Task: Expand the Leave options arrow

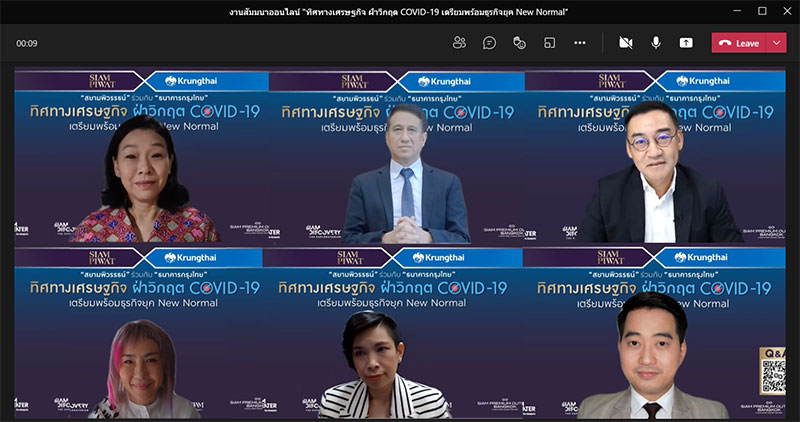Action: click(x=777, y=43)
